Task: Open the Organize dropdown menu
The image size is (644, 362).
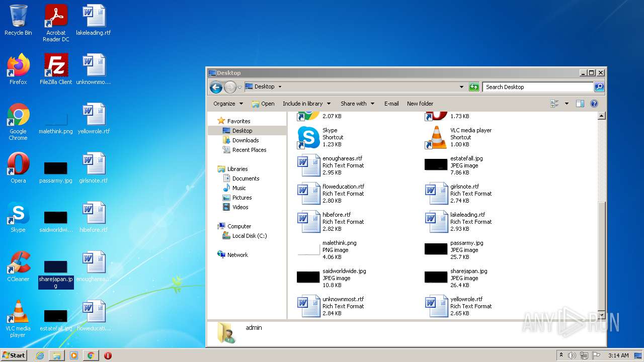Action: [x=228, y=104]
